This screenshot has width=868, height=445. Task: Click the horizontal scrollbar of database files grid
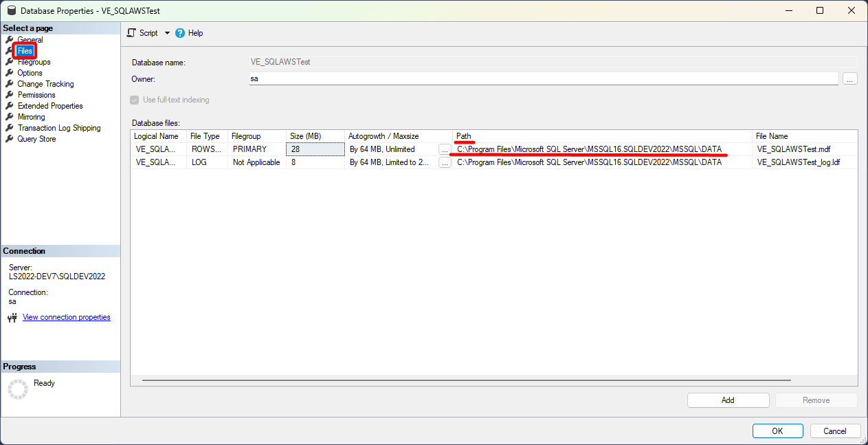pos(467,380)
